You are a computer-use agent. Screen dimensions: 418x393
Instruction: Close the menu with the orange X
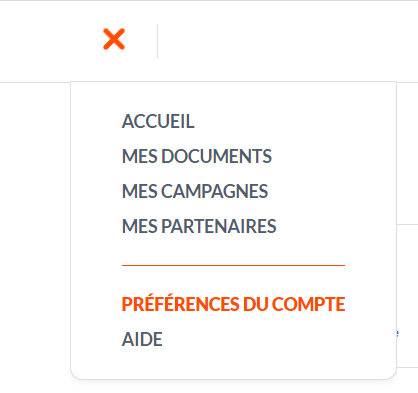pos(114,39)
